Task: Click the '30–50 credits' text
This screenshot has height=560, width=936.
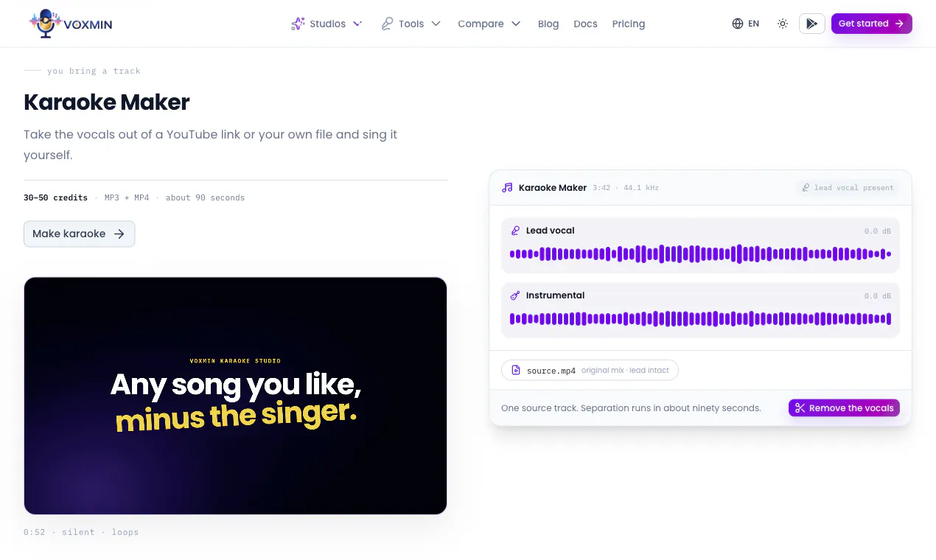Action: 55,197
